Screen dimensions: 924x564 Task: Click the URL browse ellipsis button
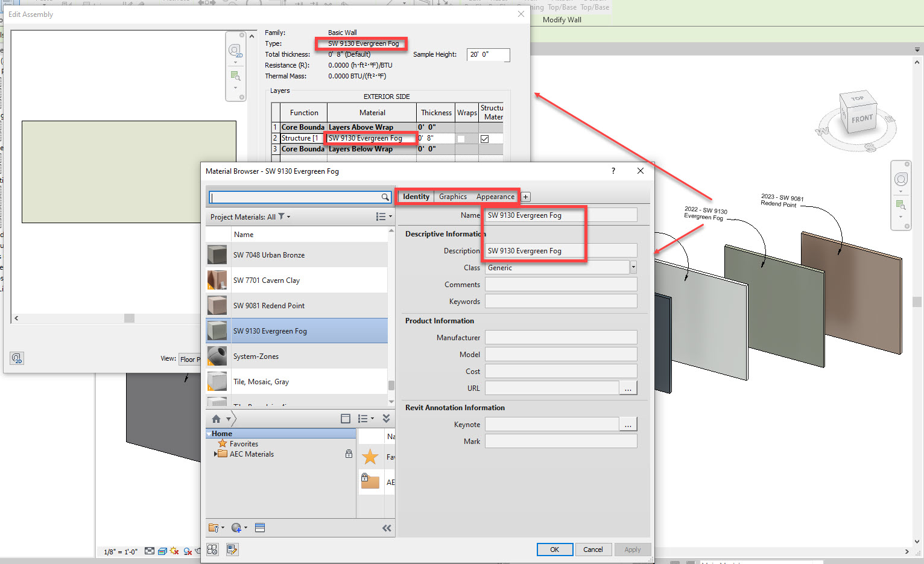pos(628,387)
